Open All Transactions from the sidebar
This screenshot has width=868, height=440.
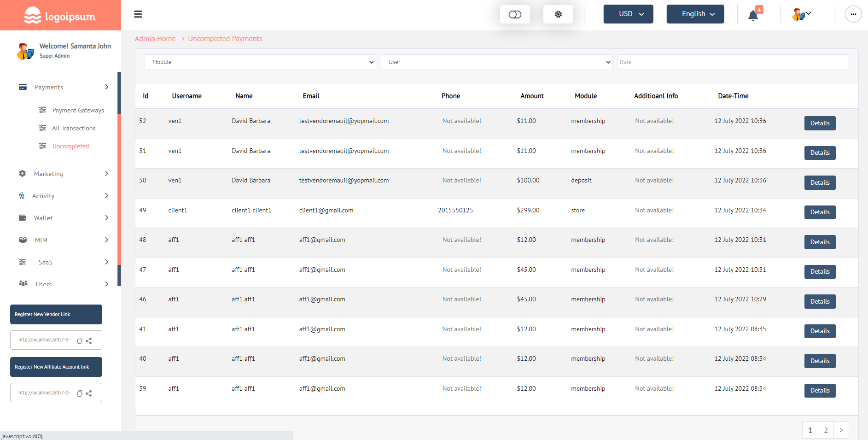click(74, 128)
